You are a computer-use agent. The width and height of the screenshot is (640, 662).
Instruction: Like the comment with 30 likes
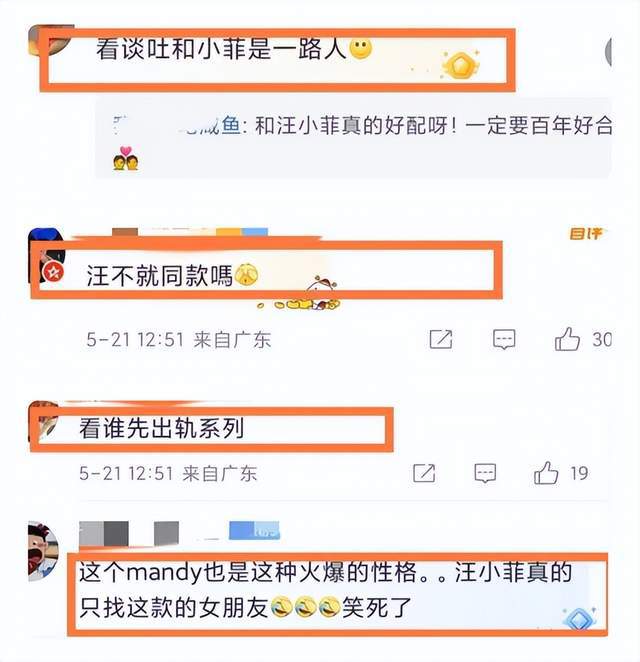point(567,339)
